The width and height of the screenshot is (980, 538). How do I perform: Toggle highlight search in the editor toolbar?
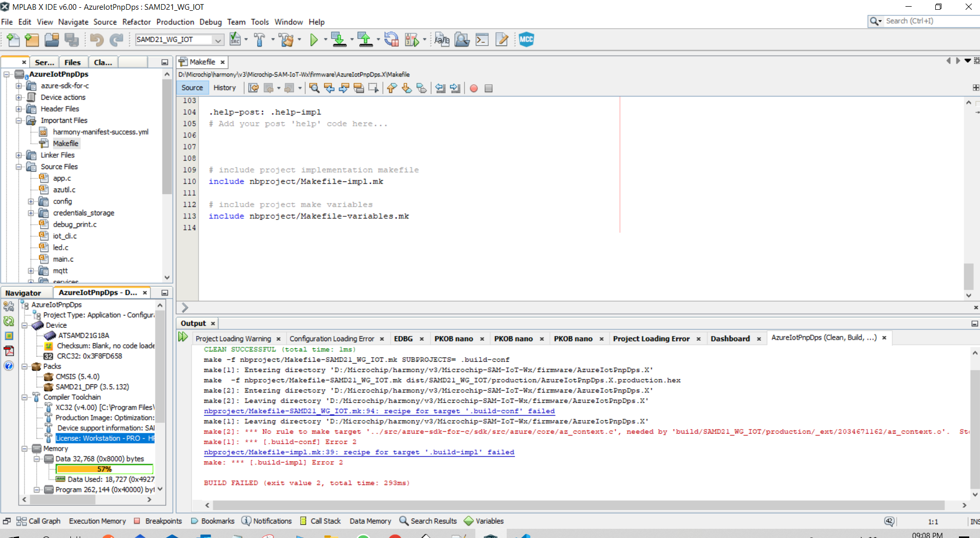pos(357,88)
